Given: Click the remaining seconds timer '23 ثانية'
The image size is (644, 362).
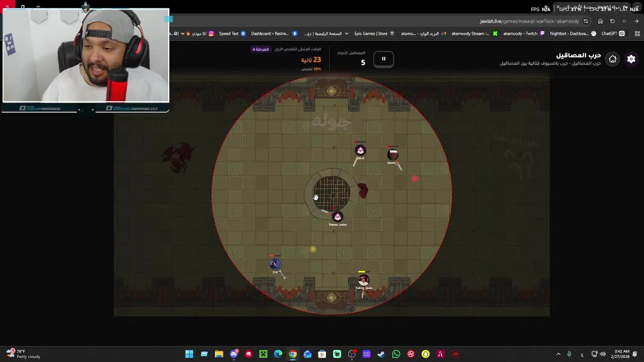Looking at the screenshot, I should point(311,60).
